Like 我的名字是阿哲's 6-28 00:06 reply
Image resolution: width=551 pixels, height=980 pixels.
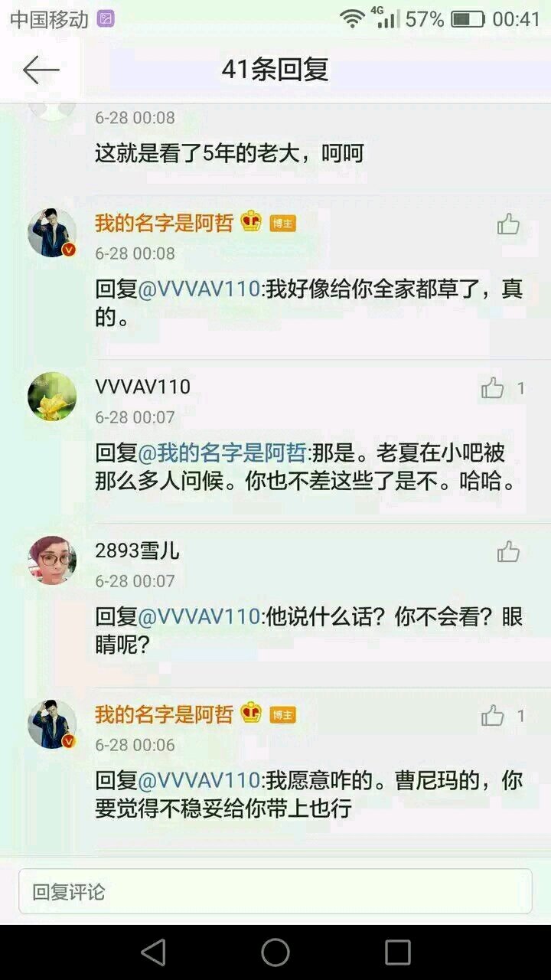(x=493, y=716)
